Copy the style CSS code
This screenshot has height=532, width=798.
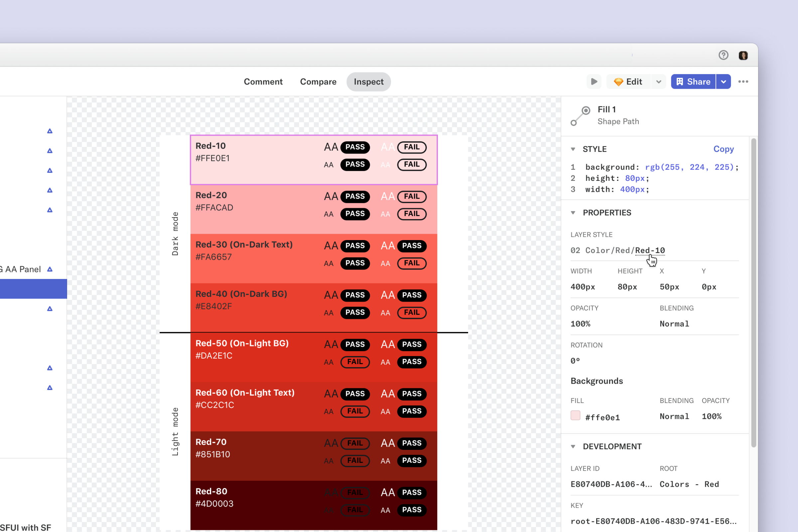tap(724, 149)
